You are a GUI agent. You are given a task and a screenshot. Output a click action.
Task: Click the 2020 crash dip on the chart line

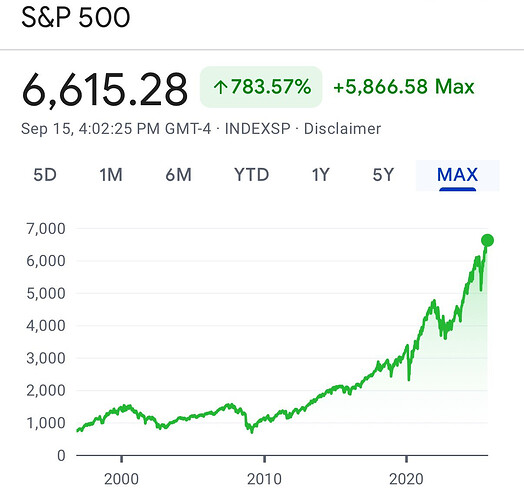pyautogui.click(x=409, y=378)
